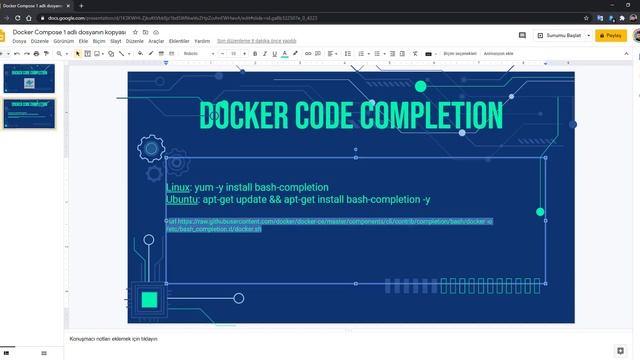Open the last edit history link
The width and height of the screenshot is (640, 360).
(256, 41)
